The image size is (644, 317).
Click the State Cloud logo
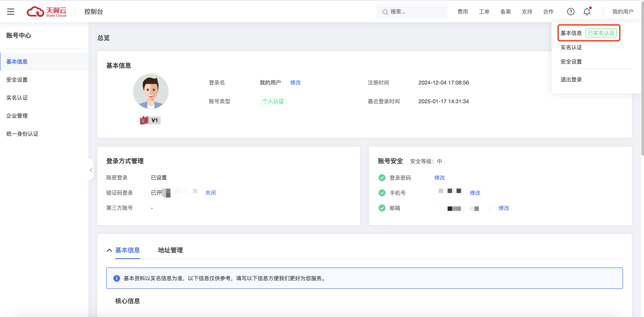[x=46, y=12]
